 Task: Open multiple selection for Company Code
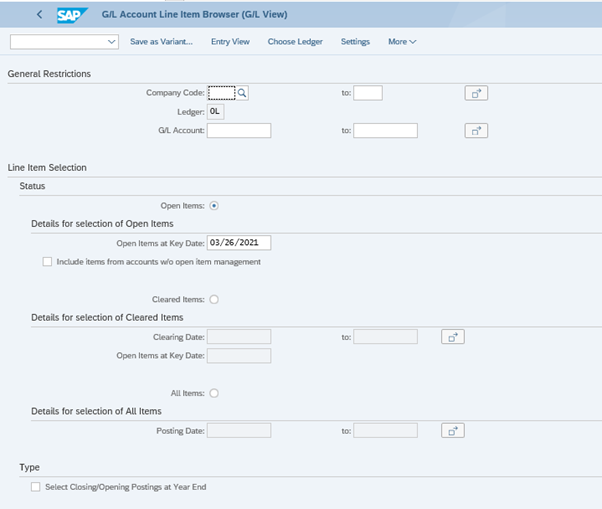[x=476, y=93]
